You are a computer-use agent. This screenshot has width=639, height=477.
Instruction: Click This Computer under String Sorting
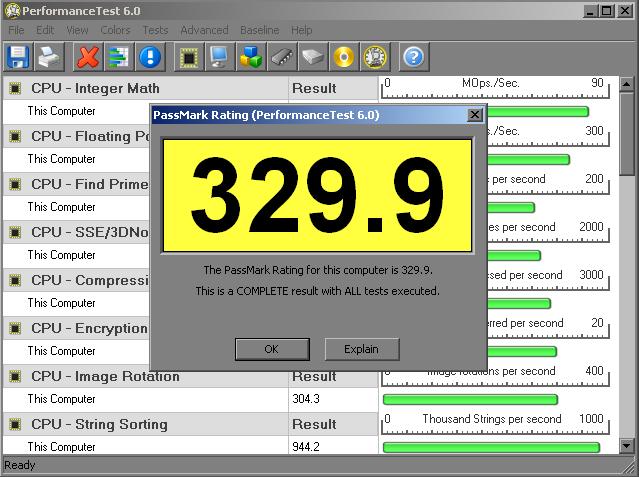pos(62,447)
